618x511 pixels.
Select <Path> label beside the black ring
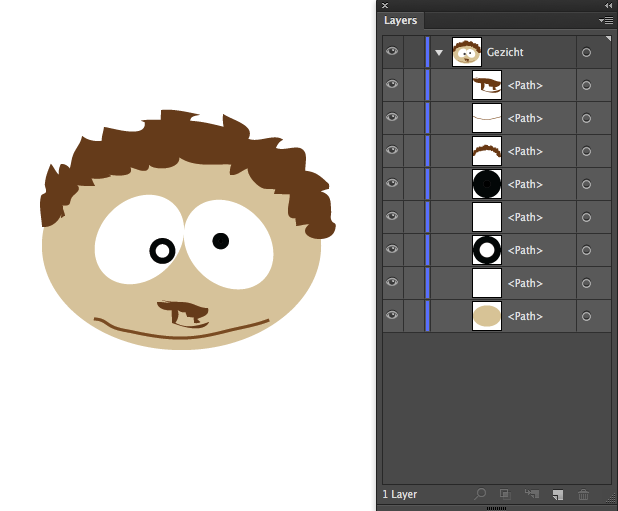click(525, 250)
